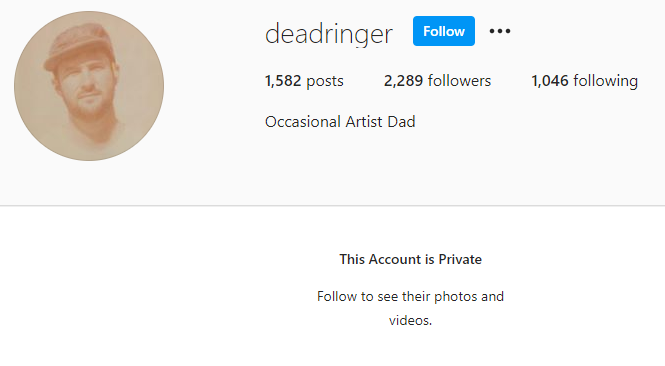Image resolution: width=665 pixels, height=366 pixels.
Task: Open the 2,289 followers list
Action: (437, 81)
